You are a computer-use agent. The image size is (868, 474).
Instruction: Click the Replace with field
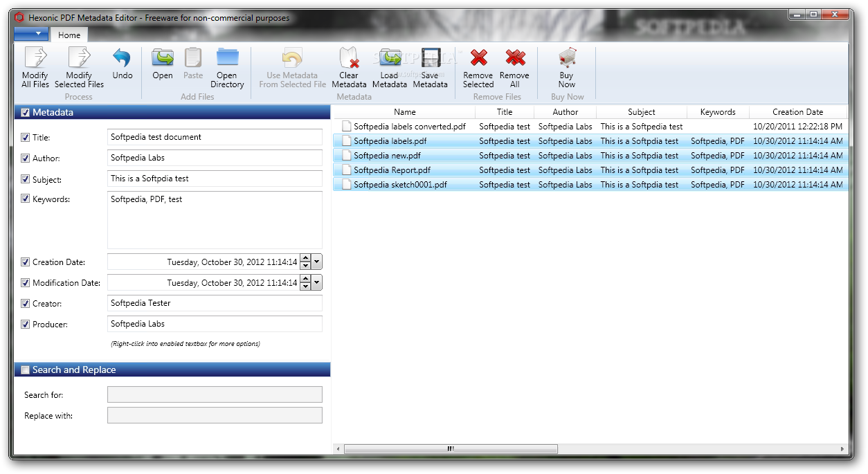(x=215, y=415)
